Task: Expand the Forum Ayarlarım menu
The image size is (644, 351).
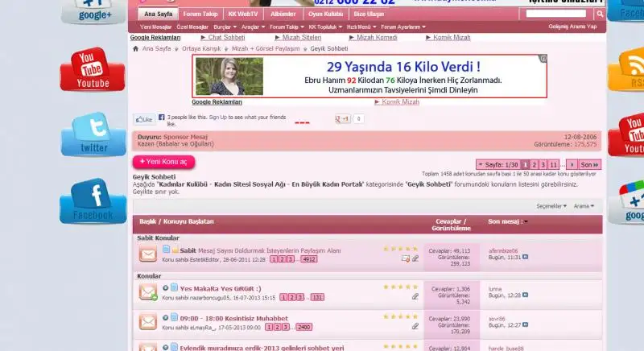Action: (403, 27)
